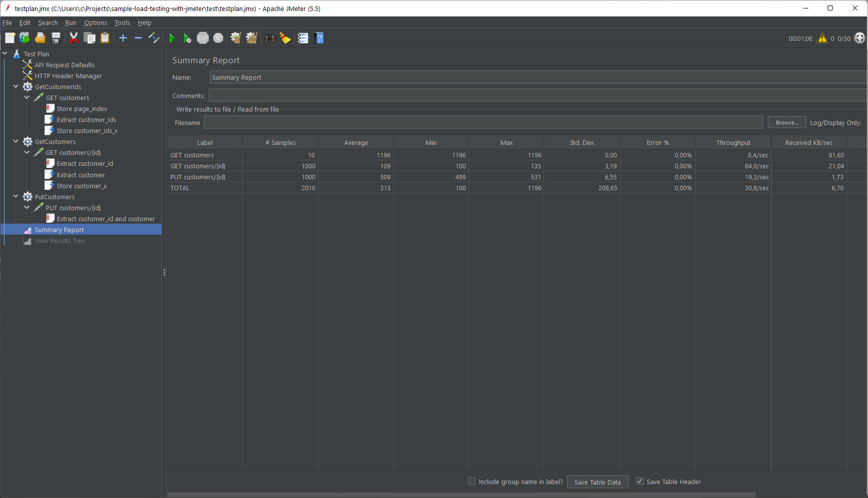Click the Open file folder icon
The height and width of the screenshot is (498, 868).
[40, 38]
